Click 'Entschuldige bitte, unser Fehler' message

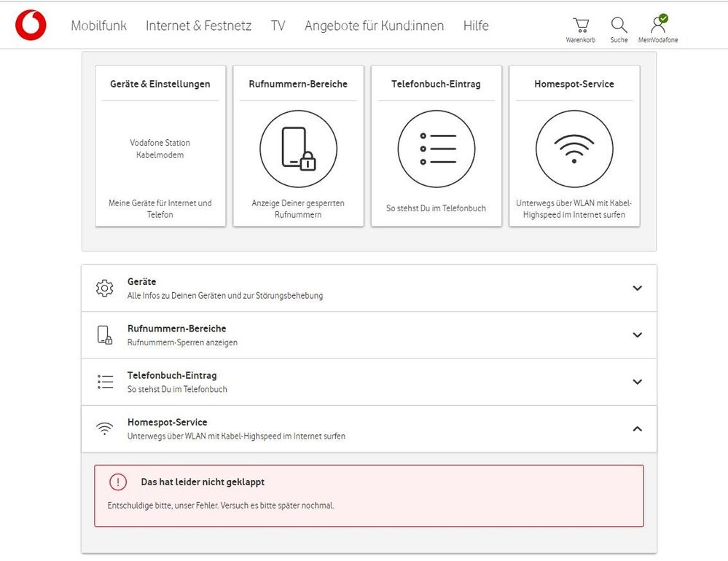[x=221, y=506]
